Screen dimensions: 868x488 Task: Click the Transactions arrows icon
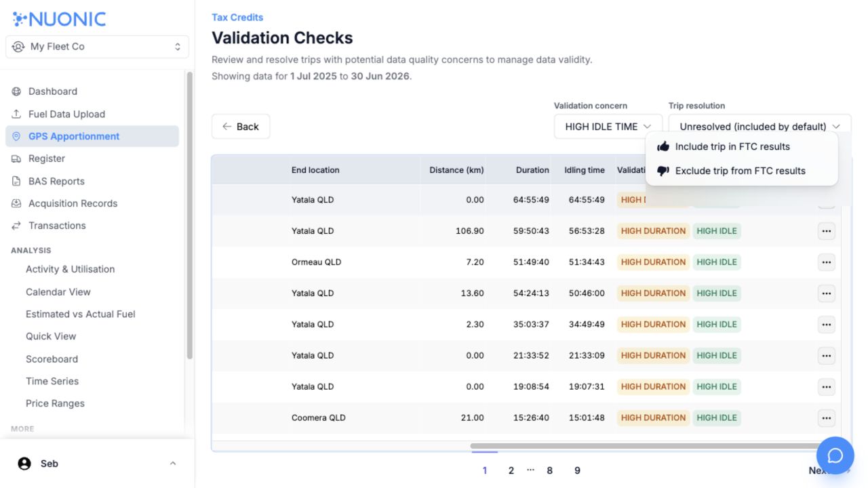tap(16, 226)
